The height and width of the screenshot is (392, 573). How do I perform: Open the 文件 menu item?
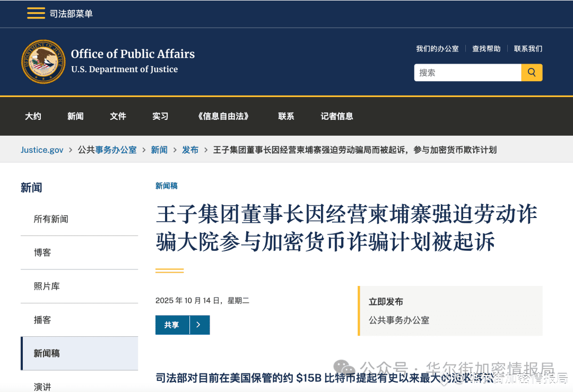point(118,116)
